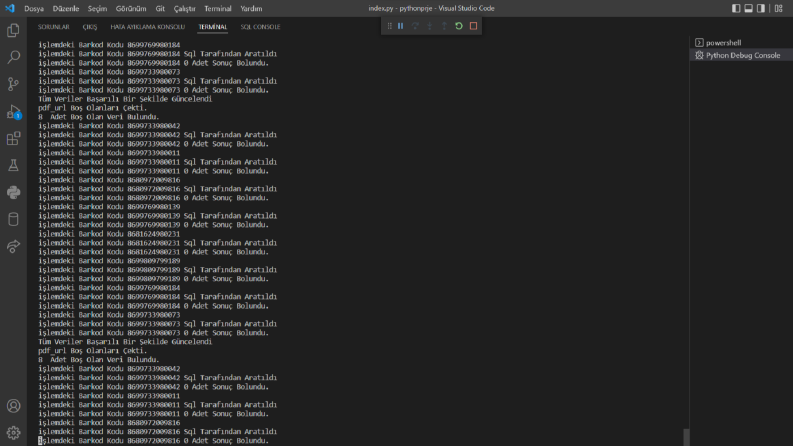Open the Görünüm menu
Image resolution: width=793 pixels, height=446 pixels.
coord(131,9)
